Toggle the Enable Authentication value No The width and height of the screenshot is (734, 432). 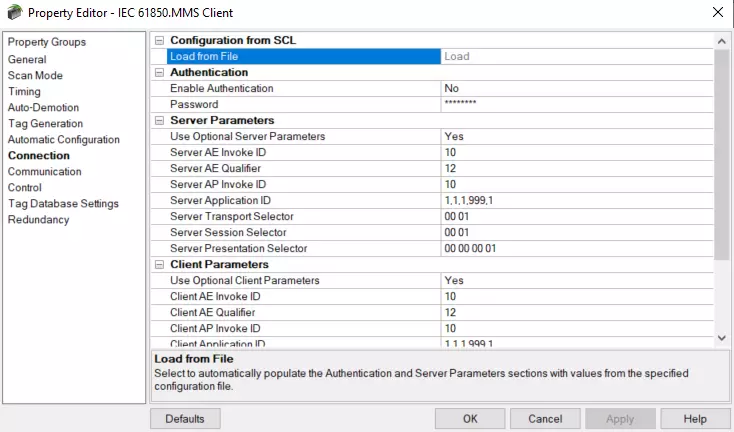click(577, 88)
